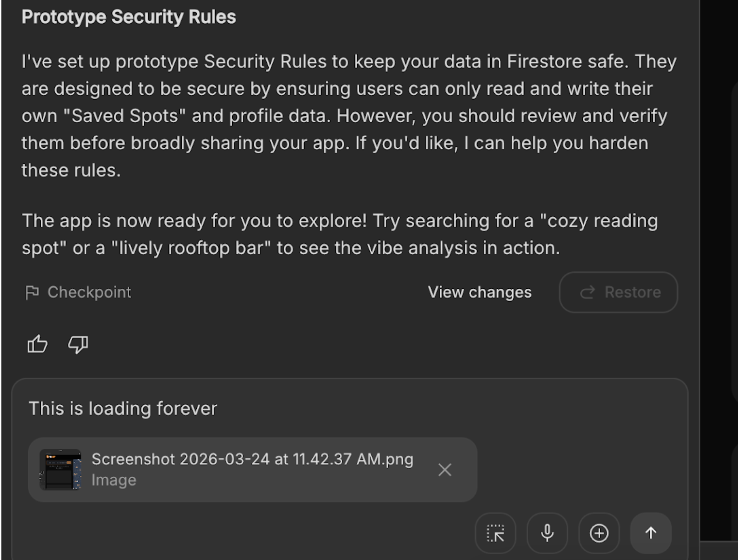Send the message with up arrow
Screen dimensions: 738x560
pos(651,533)
